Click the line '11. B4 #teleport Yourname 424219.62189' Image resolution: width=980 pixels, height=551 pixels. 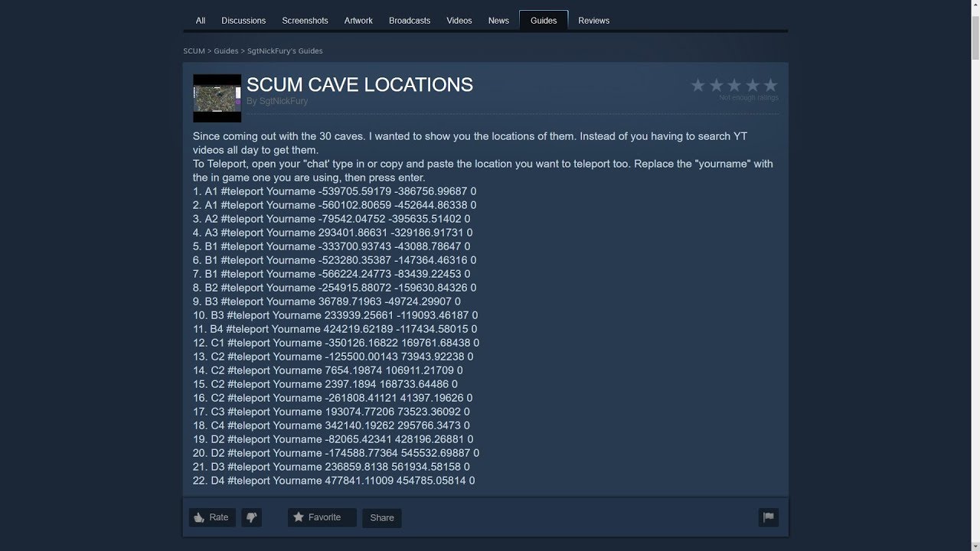(335, 329)
